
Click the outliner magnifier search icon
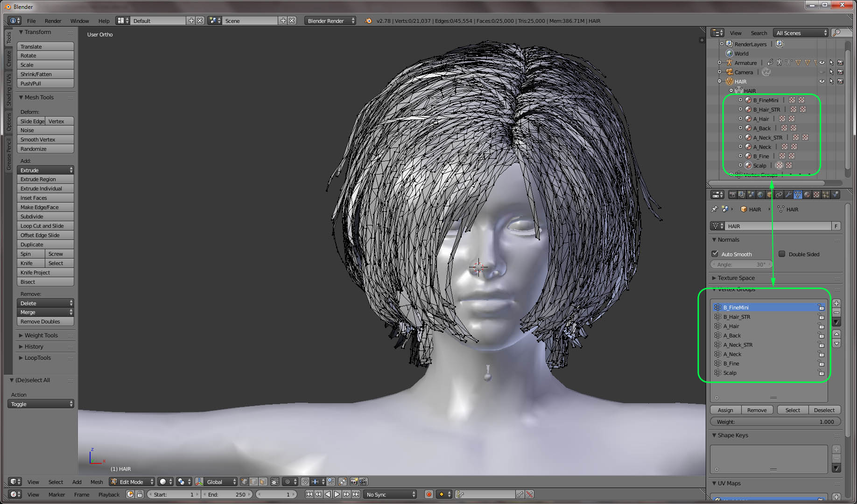click(837, 33)
